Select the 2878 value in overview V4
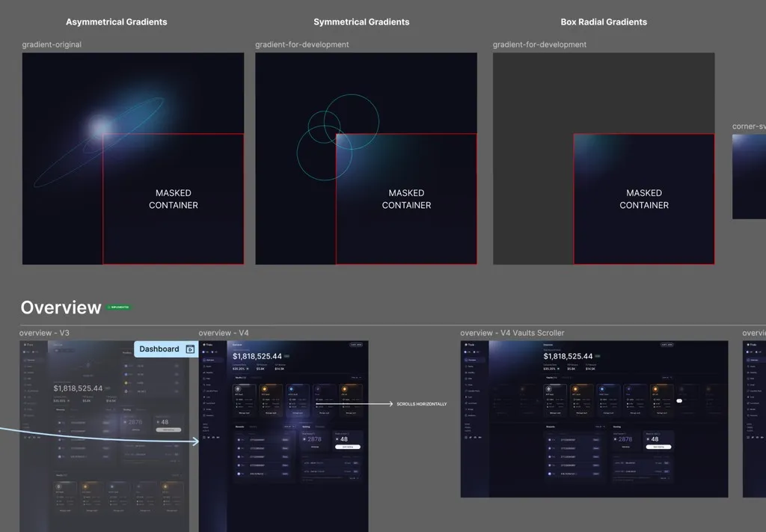Image resolution: width=766 pixels, height=532 pixels. (x=314, y=439)
